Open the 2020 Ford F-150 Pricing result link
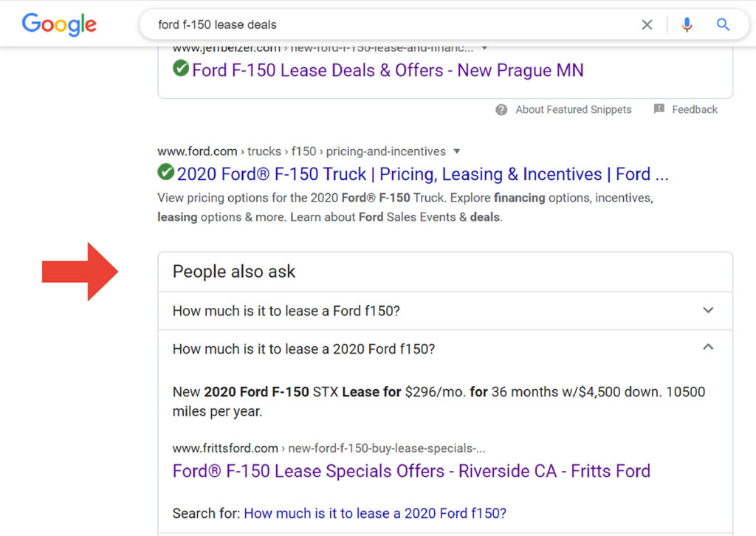The image size is (756, 536). (x=419, y=173)
